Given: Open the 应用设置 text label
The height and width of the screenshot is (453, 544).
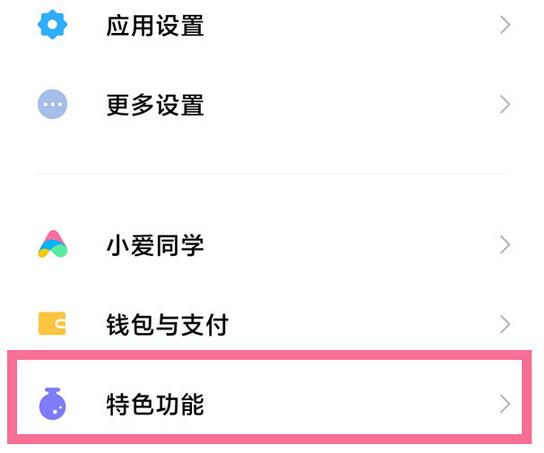Looking at the screenshot, I should (155, 25).
